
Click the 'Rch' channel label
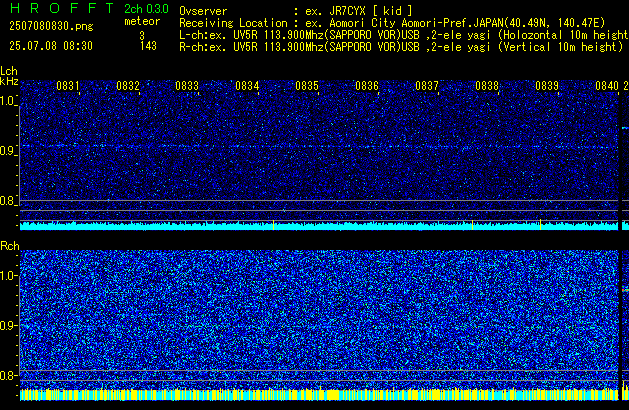point(10,246)
